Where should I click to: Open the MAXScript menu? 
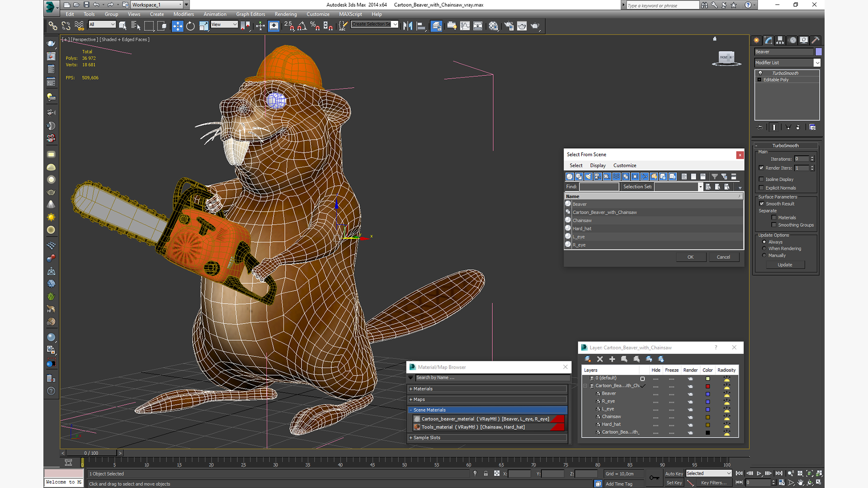coord(350,14)
